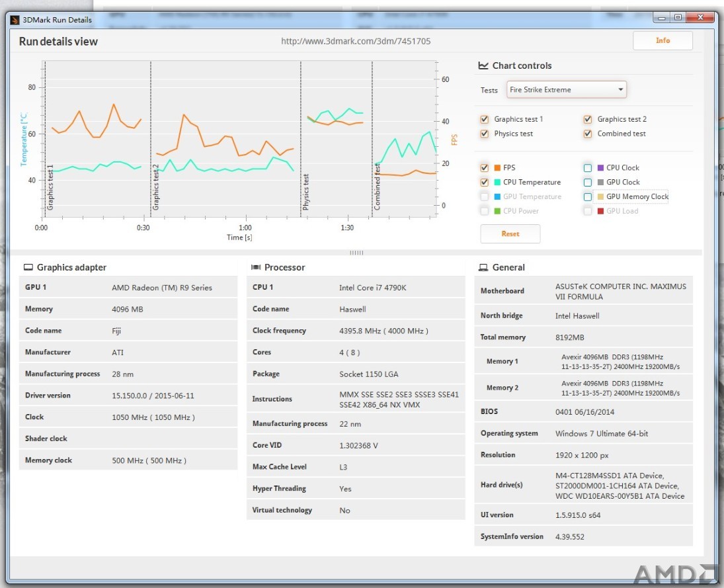Click BIOS value '0401 06/16/2014'
724x588 pixels.
[584, 411]
